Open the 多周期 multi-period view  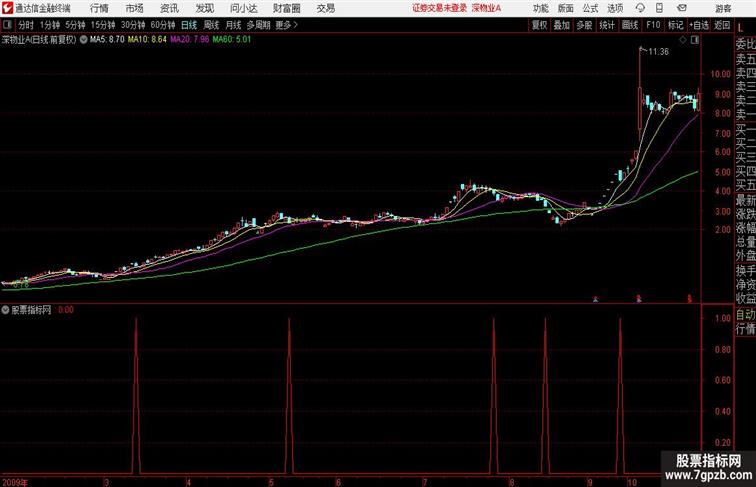pyautogui.click(x=258, y=25)
